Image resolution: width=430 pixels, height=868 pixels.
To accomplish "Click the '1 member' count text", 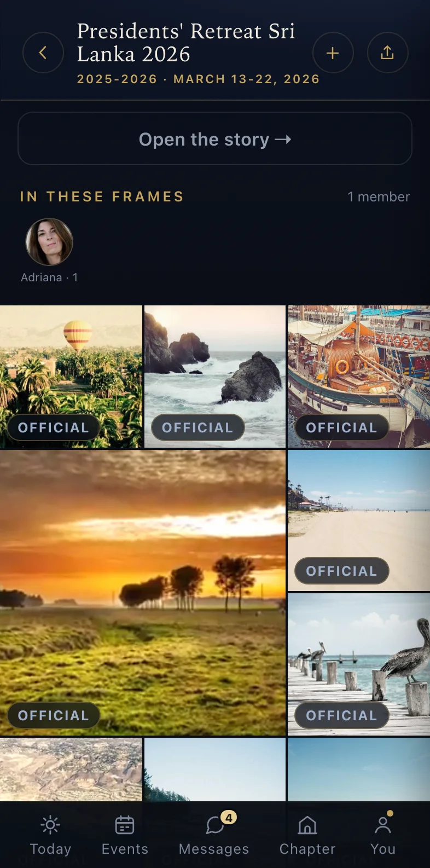I will click(379, 197).
